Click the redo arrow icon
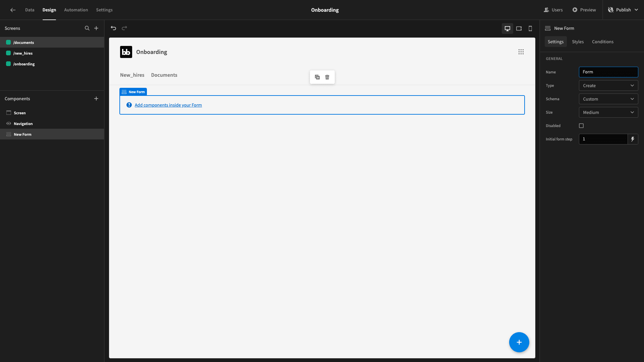The width and height of the screenshot is (644, 362). pyautogui.click(x=124, y=28)
